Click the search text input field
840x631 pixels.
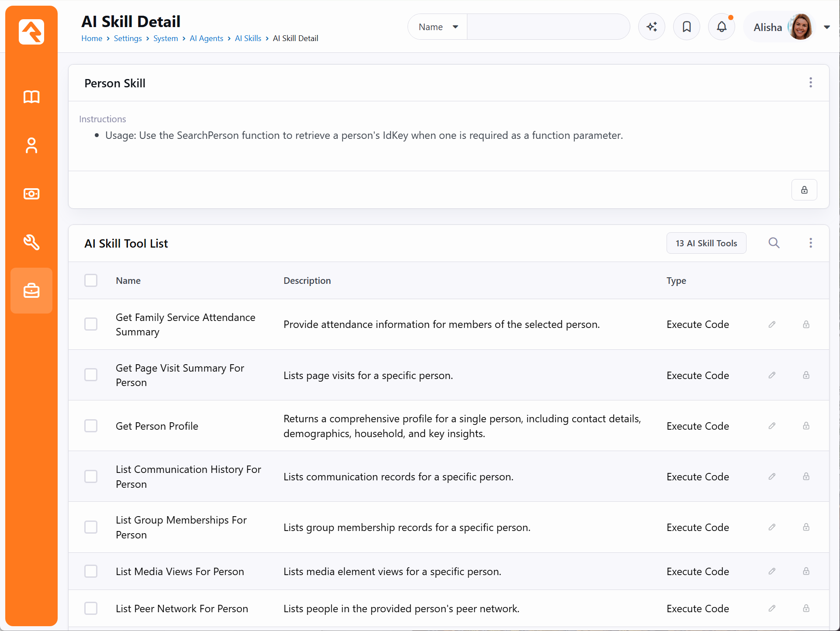click(548, 27)
